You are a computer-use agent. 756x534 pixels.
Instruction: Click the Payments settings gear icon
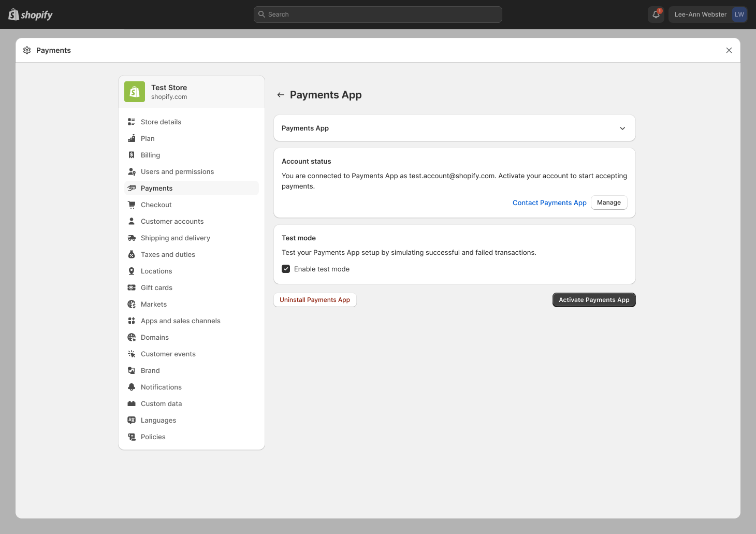click(27, 50)
